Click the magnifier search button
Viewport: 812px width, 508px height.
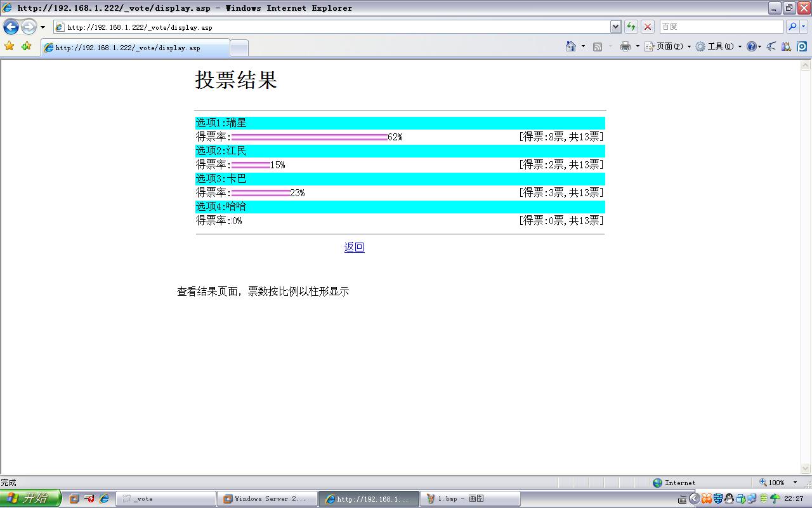tap(792, 27)
